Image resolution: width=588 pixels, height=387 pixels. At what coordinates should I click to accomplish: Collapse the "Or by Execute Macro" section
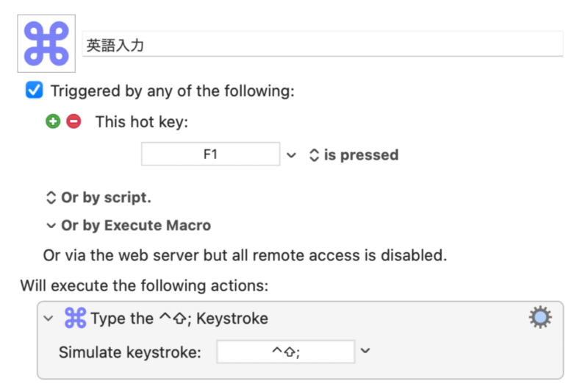click(x=51, y=226)
